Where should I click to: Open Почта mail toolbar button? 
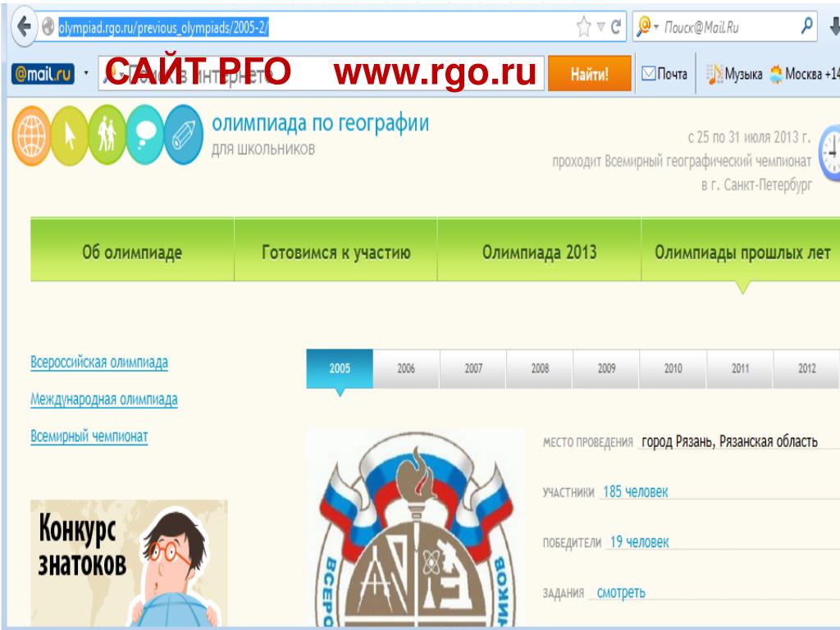(x=664, y=73)
